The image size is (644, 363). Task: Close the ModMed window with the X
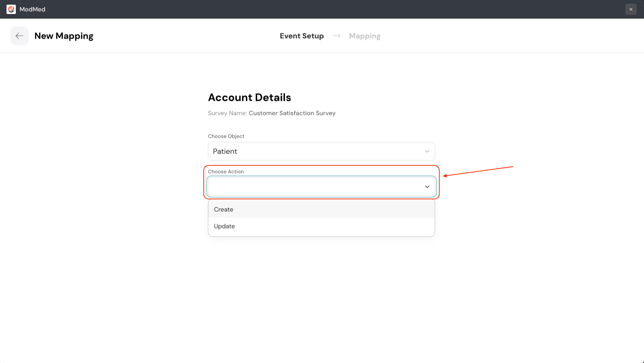pyautogui.click(x=630, y=9)
